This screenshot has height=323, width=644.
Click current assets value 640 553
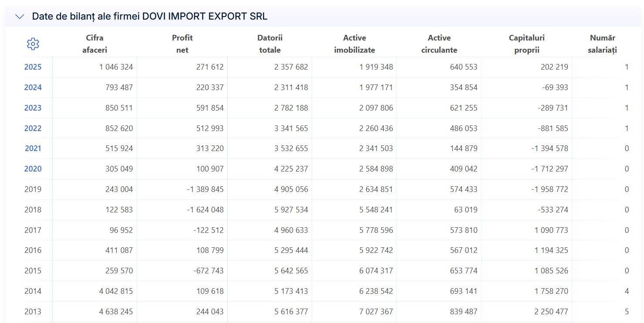[464, 67]
